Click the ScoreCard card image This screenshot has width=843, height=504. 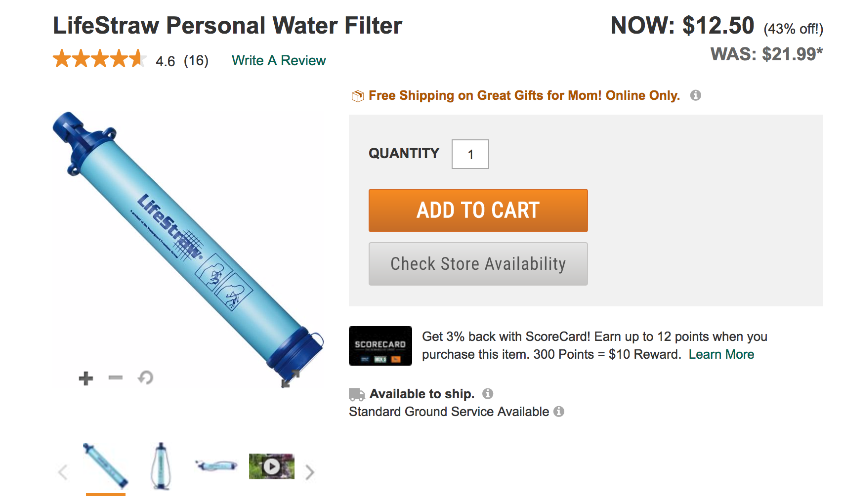pos(380,346)
